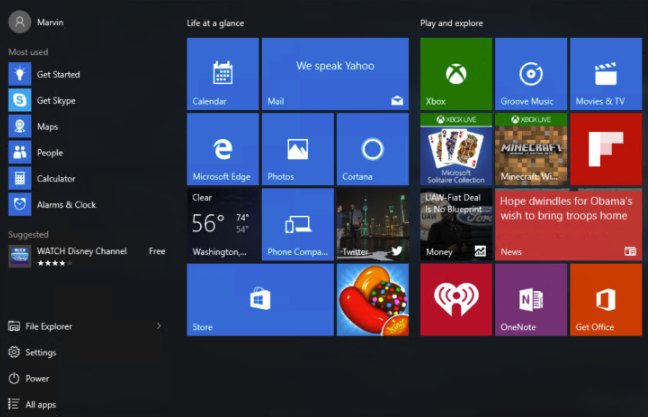This screenshot has width=648, height=417.
Task: Open Maps from most used list
Action: [x=87, y=126]
